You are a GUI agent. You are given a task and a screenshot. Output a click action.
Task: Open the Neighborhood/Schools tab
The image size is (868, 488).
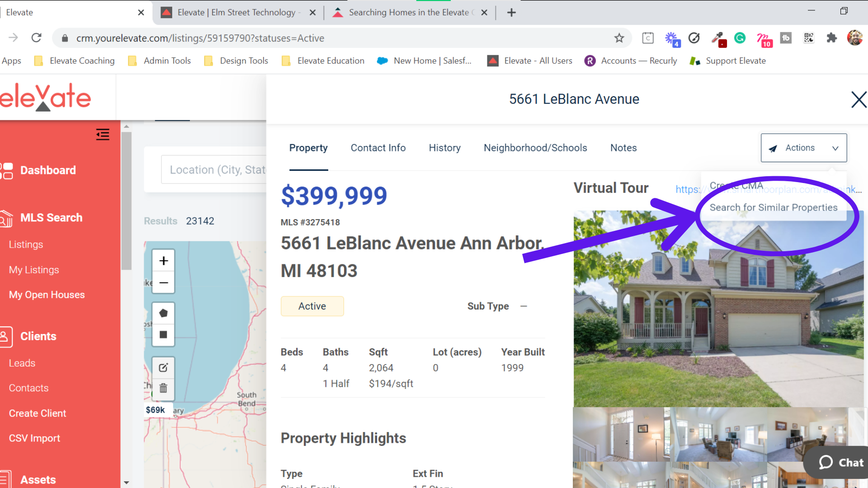(x=535, y=148)
